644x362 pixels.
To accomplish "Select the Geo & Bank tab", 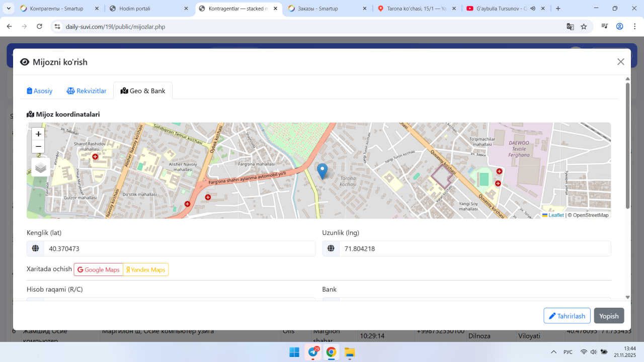I will pos(143,91).
